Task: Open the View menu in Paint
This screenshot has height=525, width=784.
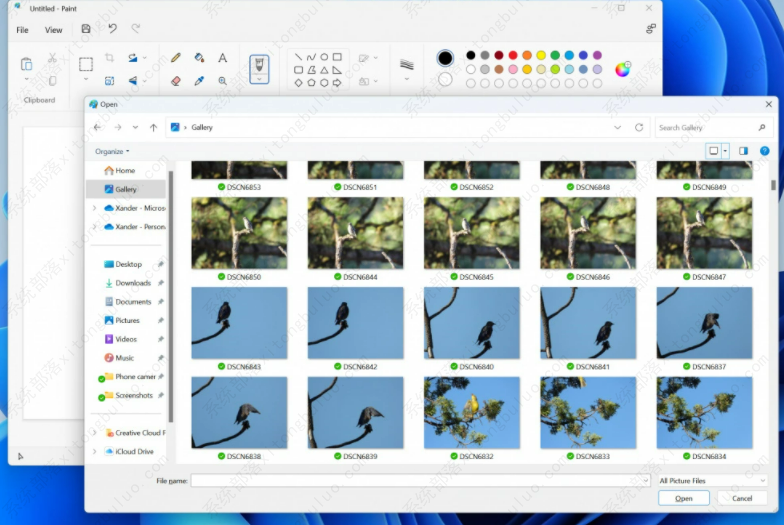Action: [54, 30]
